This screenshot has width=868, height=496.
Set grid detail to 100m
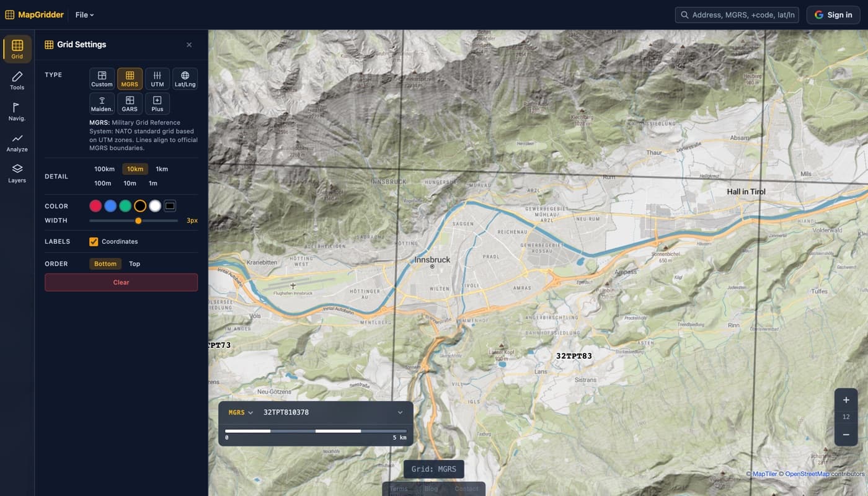tap(103, 183)
